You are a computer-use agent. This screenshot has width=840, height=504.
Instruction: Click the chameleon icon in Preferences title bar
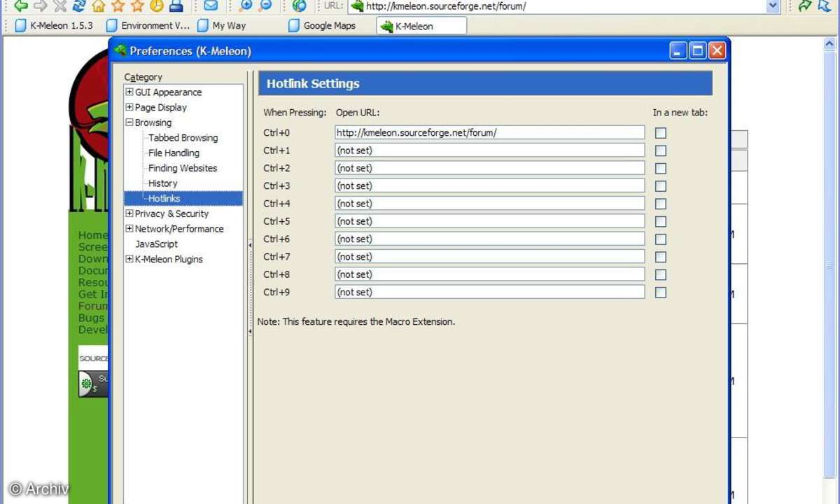coord(120,50)
